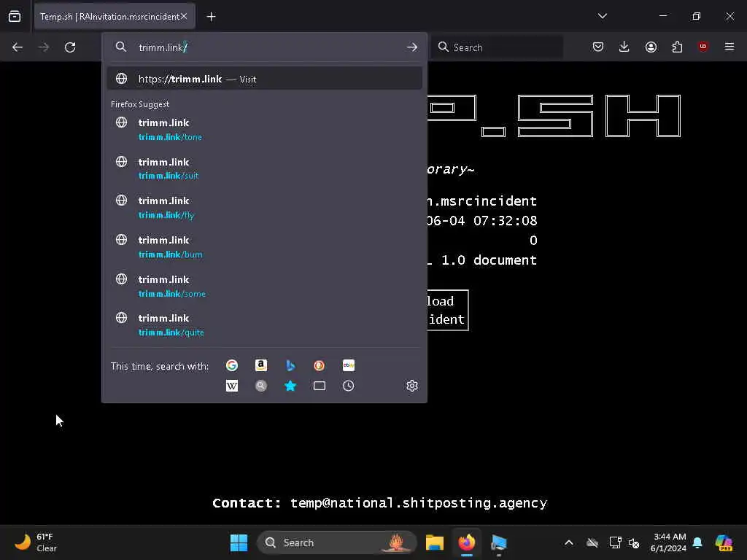Click the Windows taskbar Search box
Viewport: 747px width, 560px height.
point(337,542)
